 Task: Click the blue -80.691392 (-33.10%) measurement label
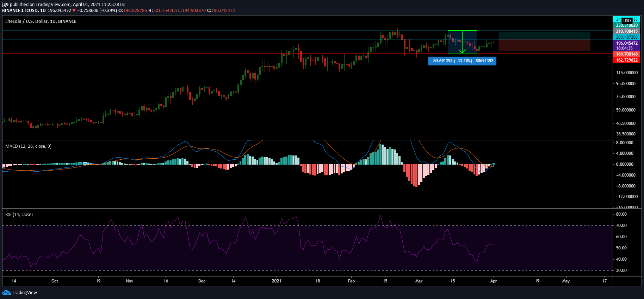coord(462,61)
